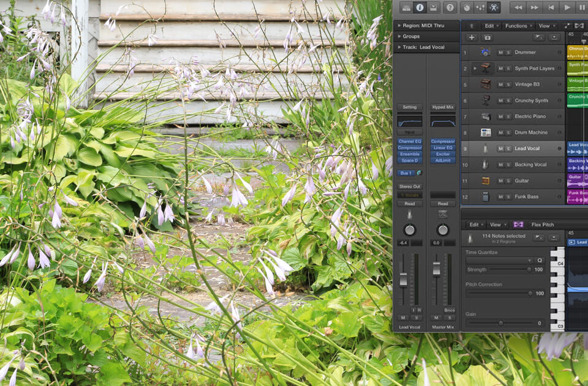Open Quick Help with the question mark icon
This screenshot has width=588, height=386.
450,7
